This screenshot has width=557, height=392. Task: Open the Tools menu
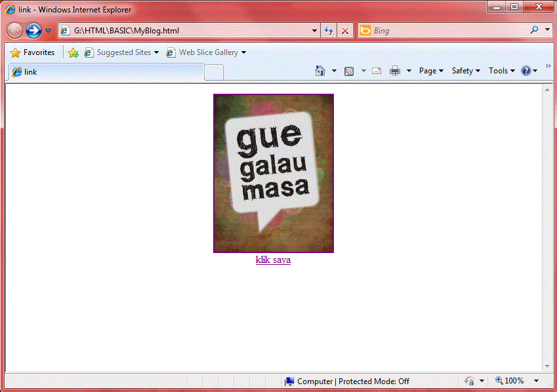pyautogui.click(x=502, y=71)
